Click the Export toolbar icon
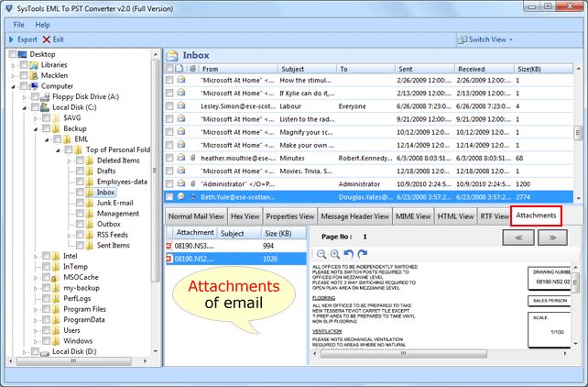The image size is (588, 387). [x=11, y=39]
